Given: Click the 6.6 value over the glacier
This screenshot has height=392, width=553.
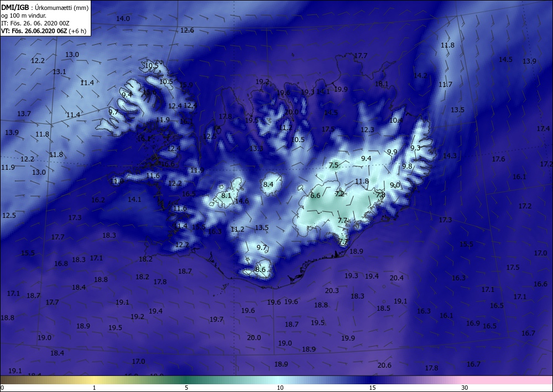Looking at the screenshot, I should [x=315, y=195].
